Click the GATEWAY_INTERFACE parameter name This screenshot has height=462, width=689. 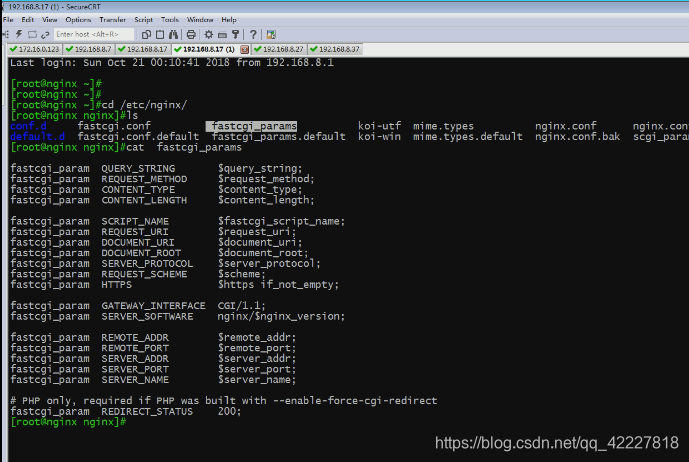click(x=153, y=306)
